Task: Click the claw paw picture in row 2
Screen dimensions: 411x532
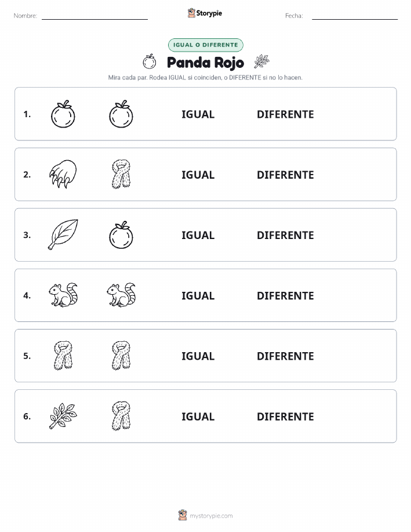Action: [63, 174]
